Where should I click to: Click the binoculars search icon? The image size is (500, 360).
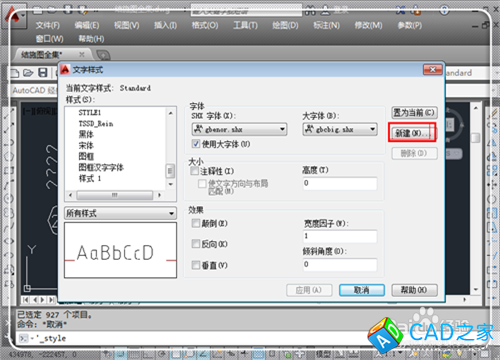click(310, 10)
